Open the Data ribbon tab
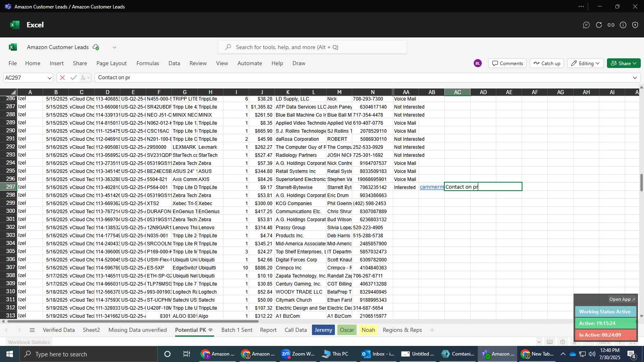Image resolution: width=644 pixels, height=362 pixels. (x=174, y=63)
